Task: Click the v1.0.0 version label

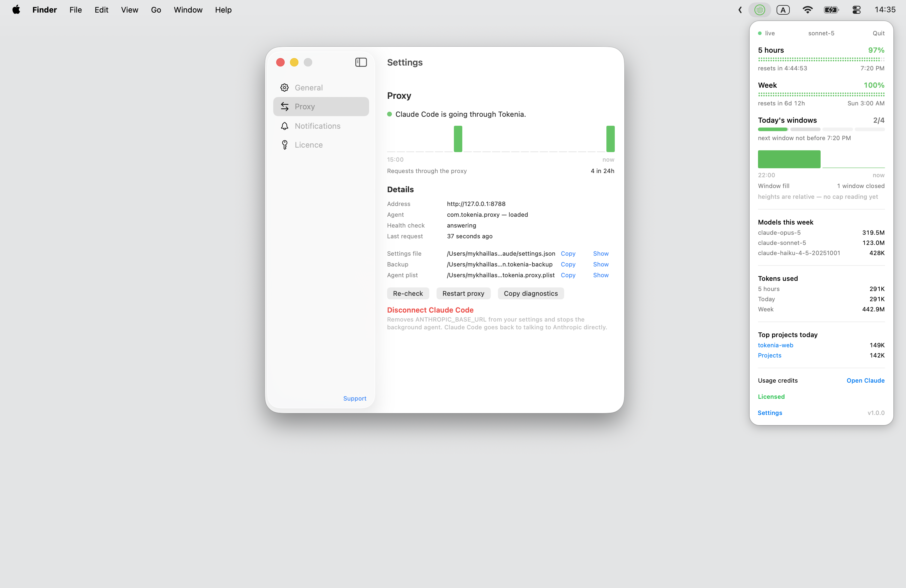Action: point(876,413)
